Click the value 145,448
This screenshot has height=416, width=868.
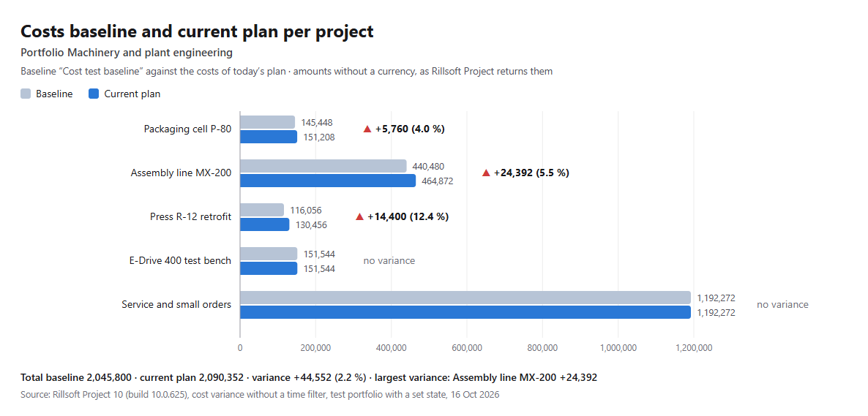(x=317, y=122)
